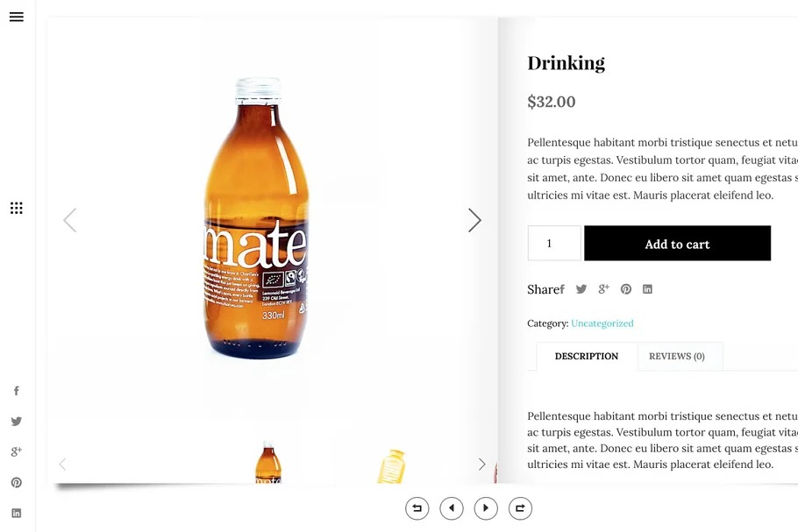Show the next product image with the right arrow
798x532 pixels.
tap(474, 220)
